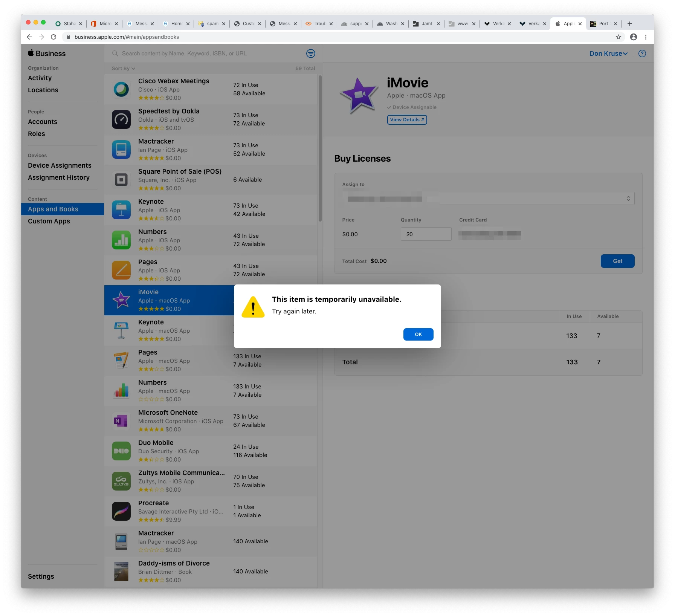The width and height of the screenshot is (675, 616).
Task: Select Locations in the sidebar
Action: click(x=43, y=90)
